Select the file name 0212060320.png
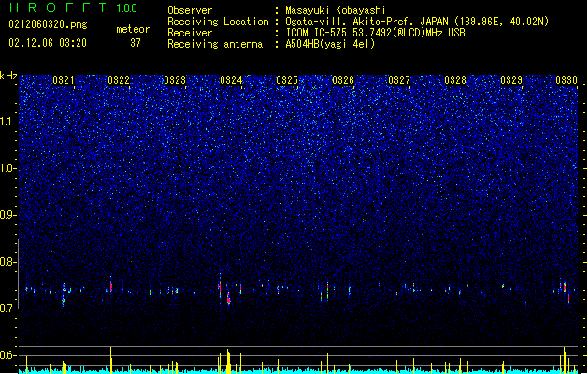The width and height of the screenshot is (588, 374). [48, 24]
